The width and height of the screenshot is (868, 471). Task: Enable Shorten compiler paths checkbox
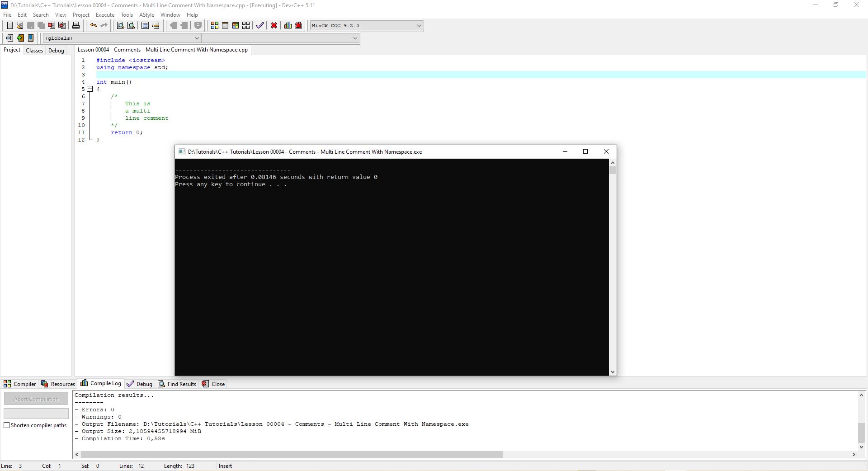tap(7, 425)
